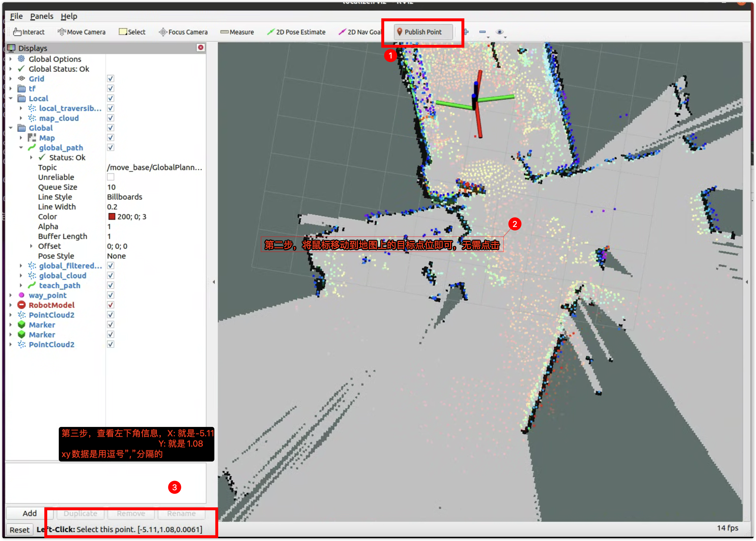
Task: Expand the Global Status row
Action: click(10, 69)
